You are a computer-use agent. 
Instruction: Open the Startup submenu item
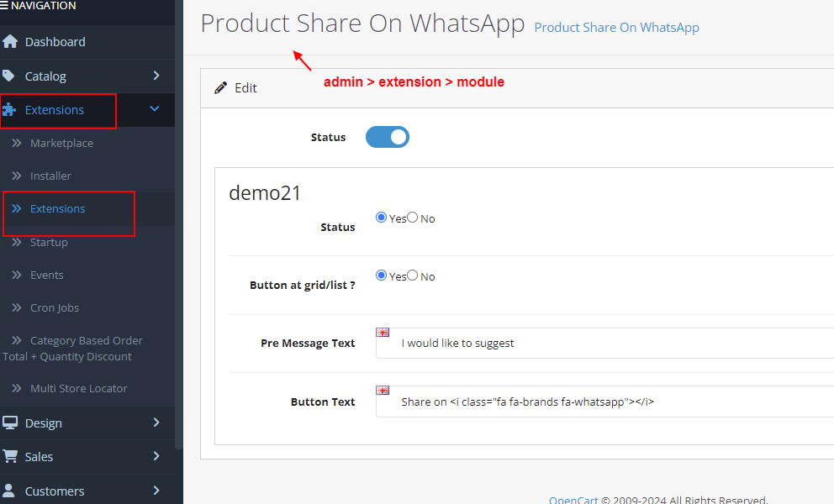[x=87, y=242]
